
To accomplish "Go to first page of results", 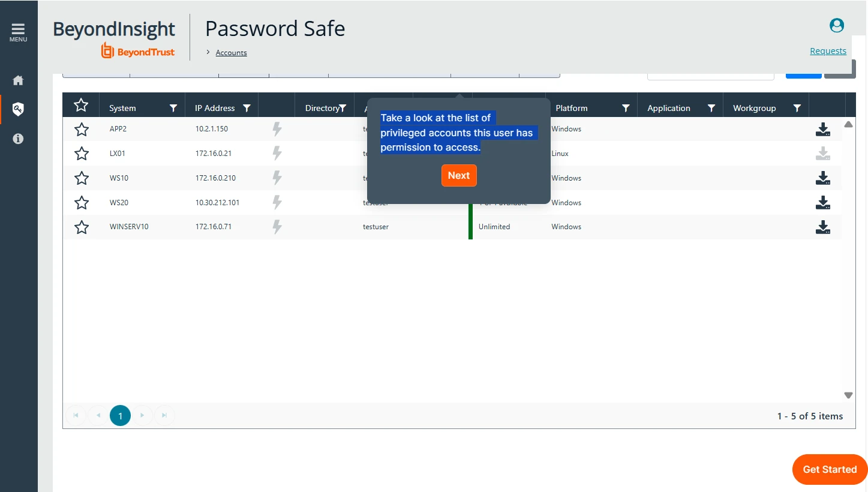I will click(76, 415).
